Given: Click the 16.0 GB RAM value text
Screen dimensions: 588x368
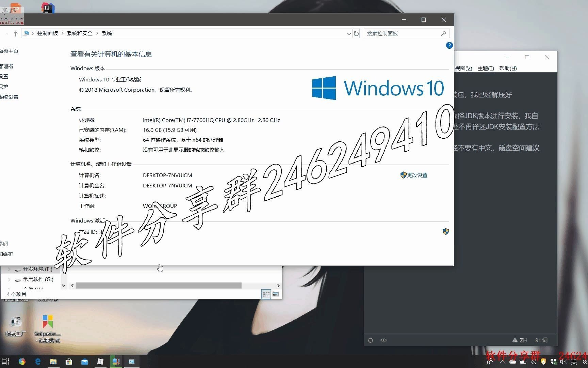Looking at the screenshot, I should (x=170, y=130).
